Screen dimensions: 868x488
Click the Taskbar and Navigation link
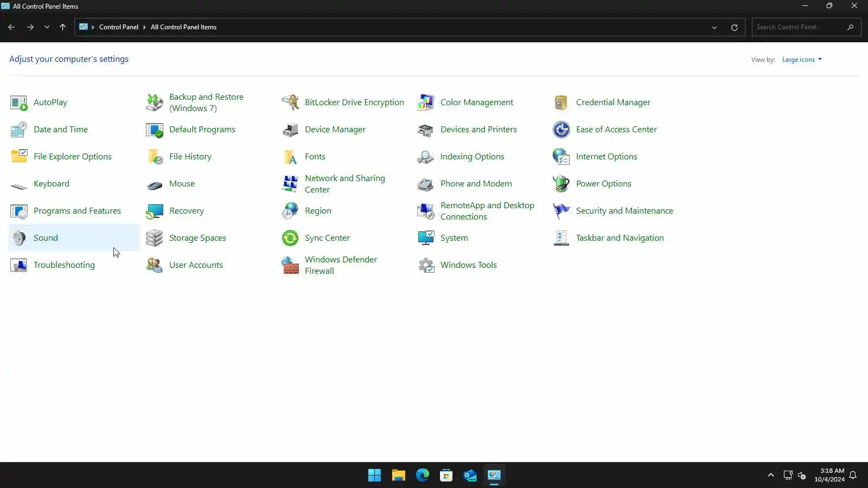620,238
